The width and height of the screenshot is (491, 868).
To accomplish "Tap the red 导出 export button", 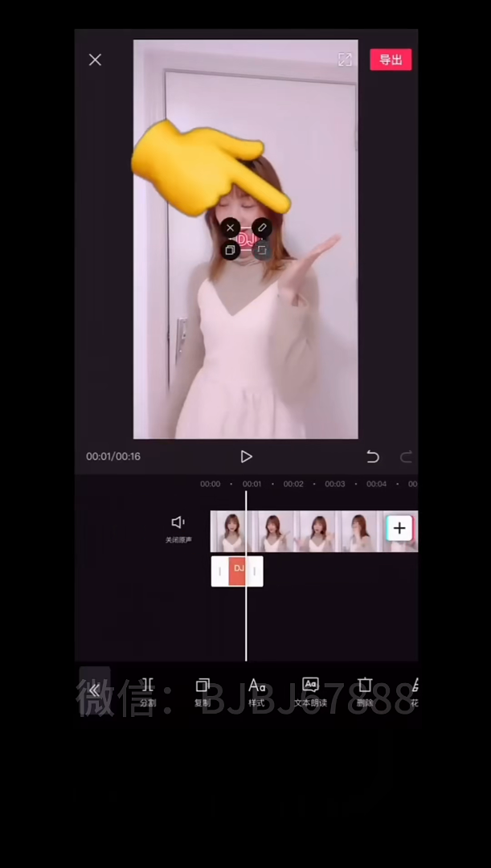I will 391,59.
